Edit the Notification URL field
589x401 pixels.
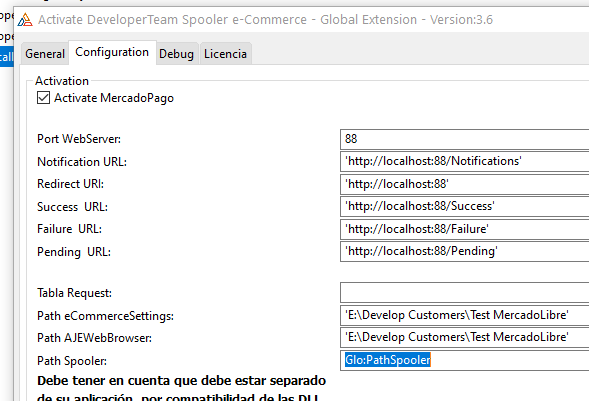click(465, 161)
